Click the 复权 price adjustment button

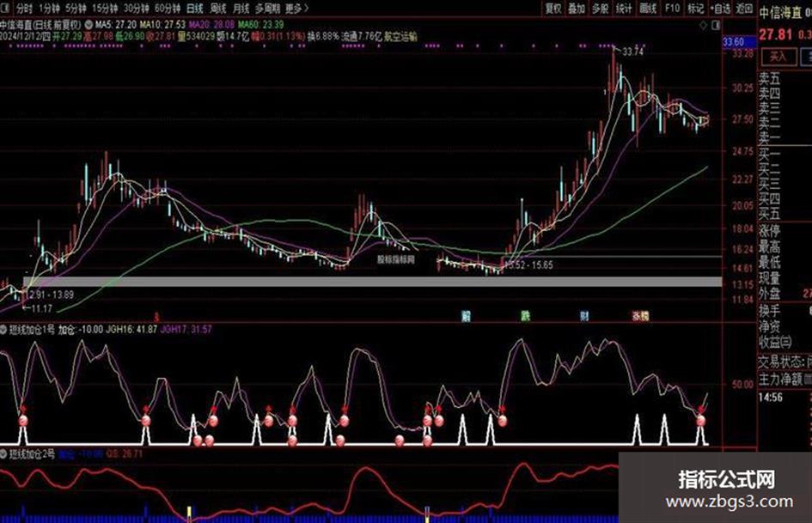click(553, 9)
